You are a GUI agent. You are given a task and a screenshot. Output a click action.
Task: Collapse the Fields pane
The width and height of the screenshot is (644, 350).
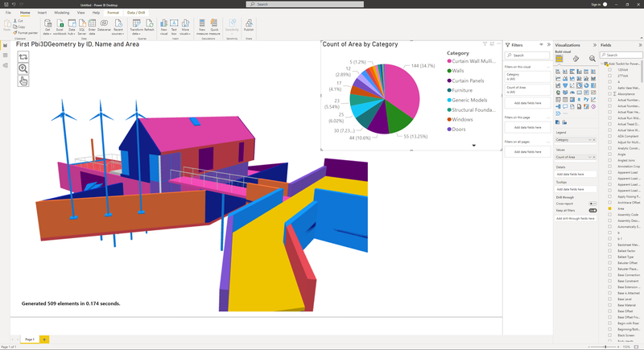tap(640, 45)
